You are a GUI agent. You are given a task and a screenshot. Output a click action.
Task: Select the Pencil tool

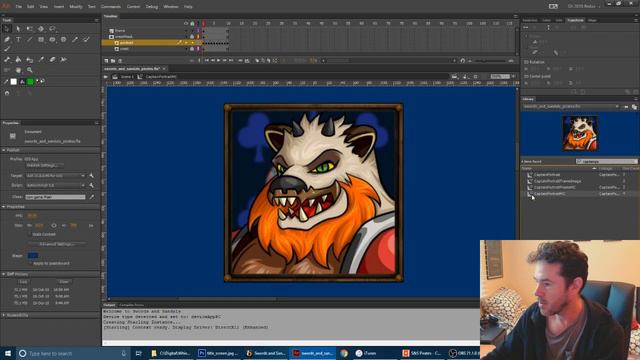coord(75,40)
